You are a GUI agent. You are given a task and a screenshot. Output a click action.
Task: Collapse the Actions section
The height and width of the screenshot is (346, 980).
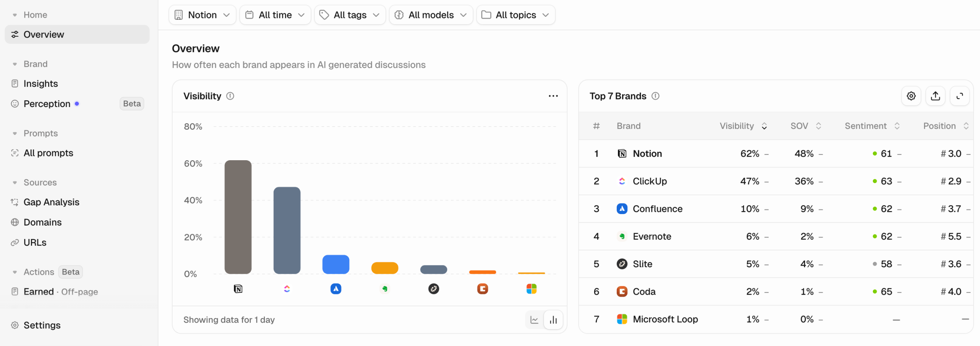tap(15, 272)
